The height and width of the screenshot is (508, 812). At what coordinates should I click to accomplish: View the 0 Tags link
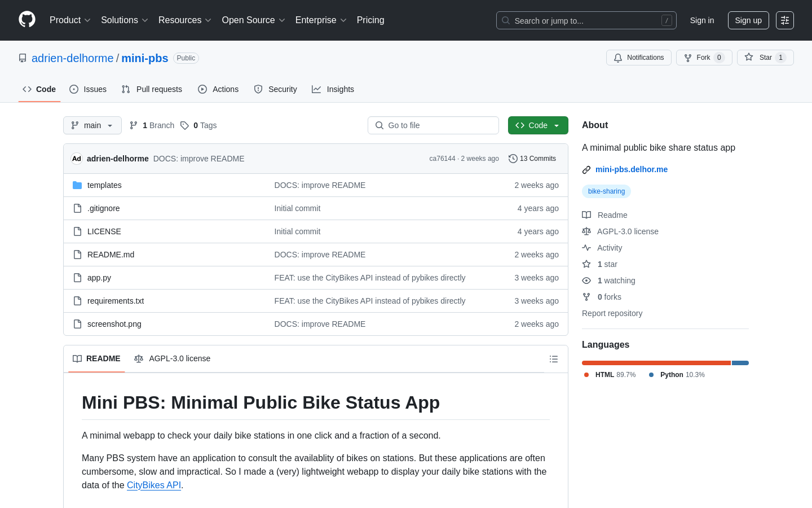198,125
